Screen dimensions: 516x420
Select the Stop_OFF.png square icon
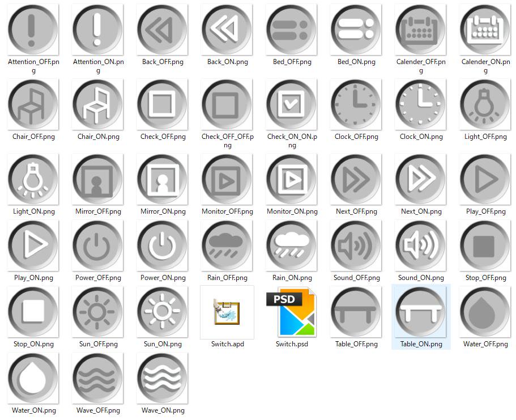485,246
